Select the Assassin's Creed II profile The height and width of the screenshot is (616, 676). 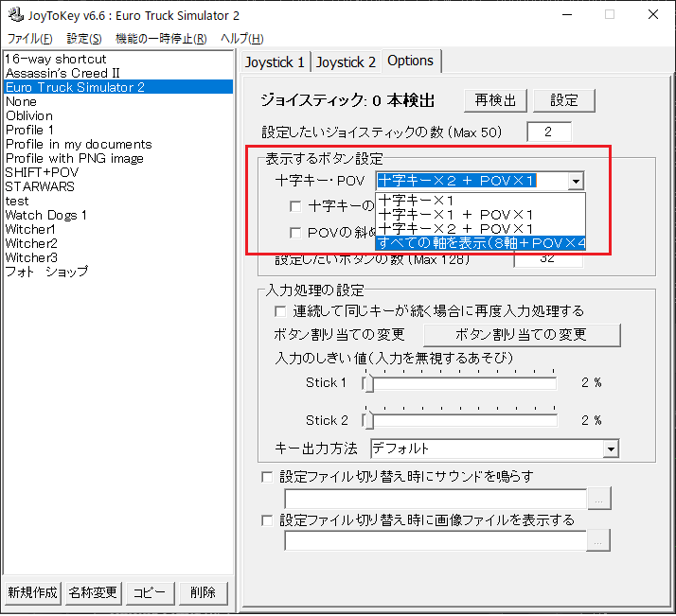click(x=118, y=73)
